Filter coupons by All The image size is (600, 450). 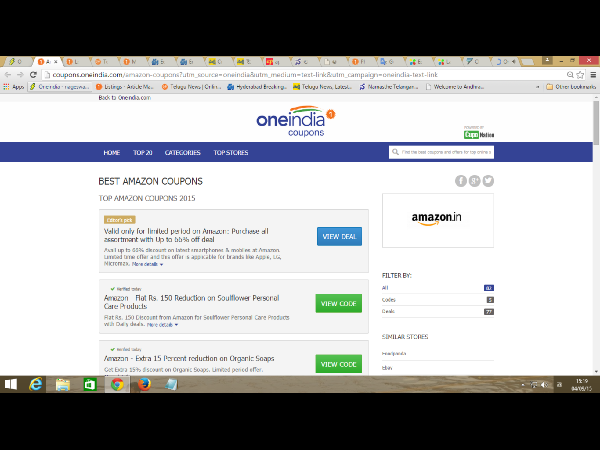click(386, 288)
